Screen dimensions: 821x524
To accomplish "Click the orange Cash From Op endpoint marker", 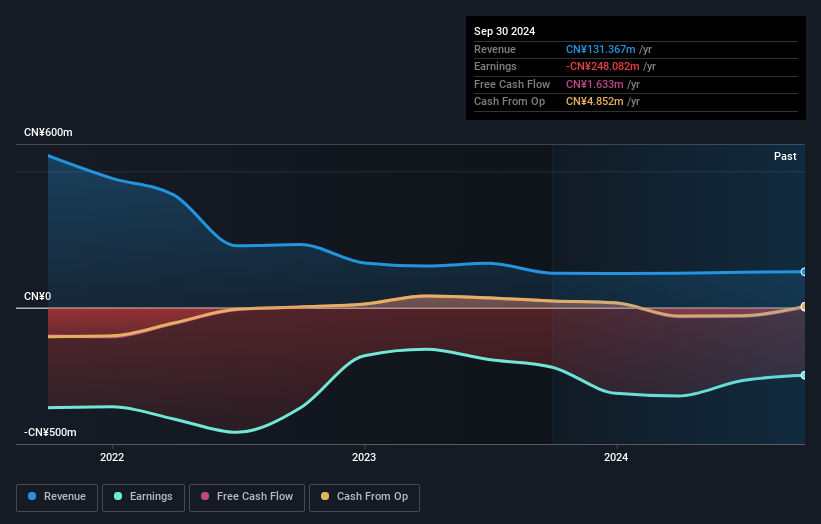I will (x=804, y=307).
